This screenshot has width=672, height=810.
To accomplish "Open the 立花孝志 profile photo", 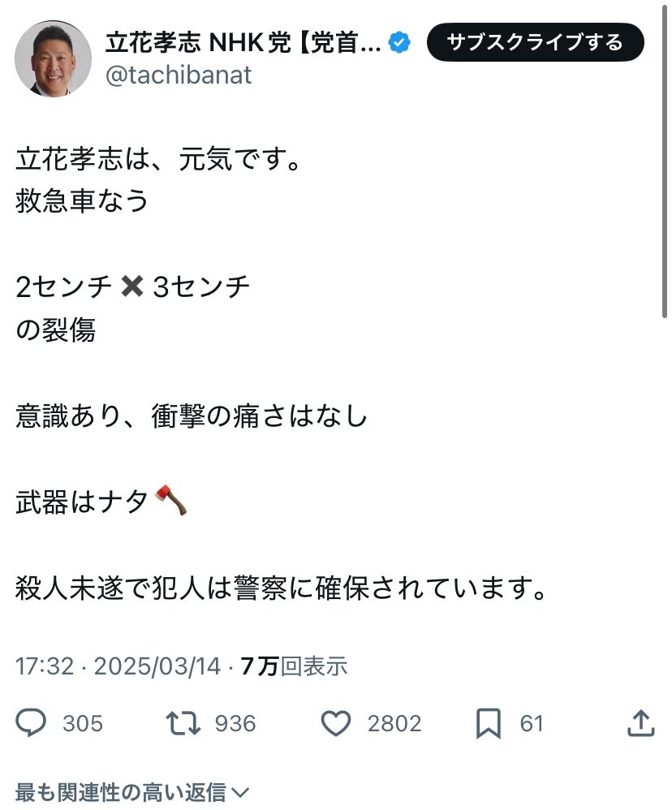I will (x=53, y=58).
